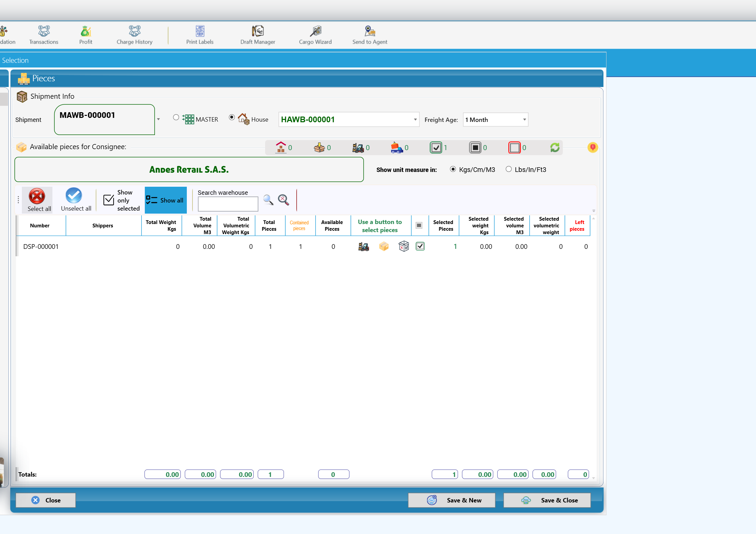Click the orange package icon in DSP-000001 row

[x=384, y=247]
